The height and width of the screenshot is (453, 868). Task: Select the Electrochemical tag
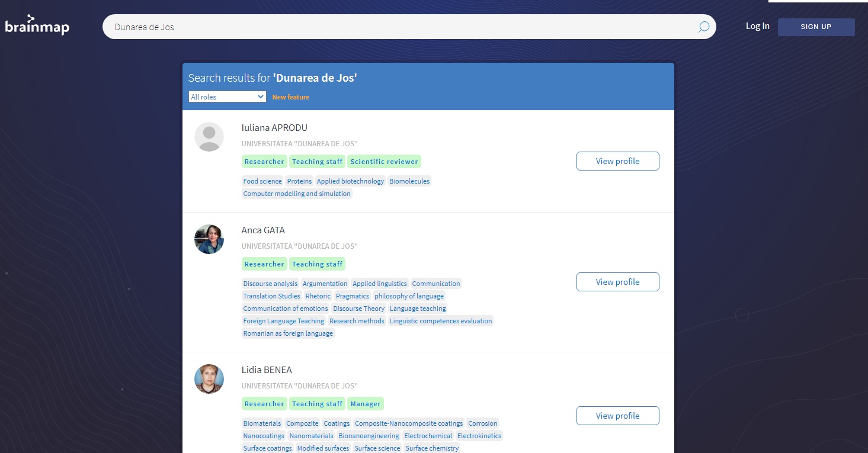point(428,436)
